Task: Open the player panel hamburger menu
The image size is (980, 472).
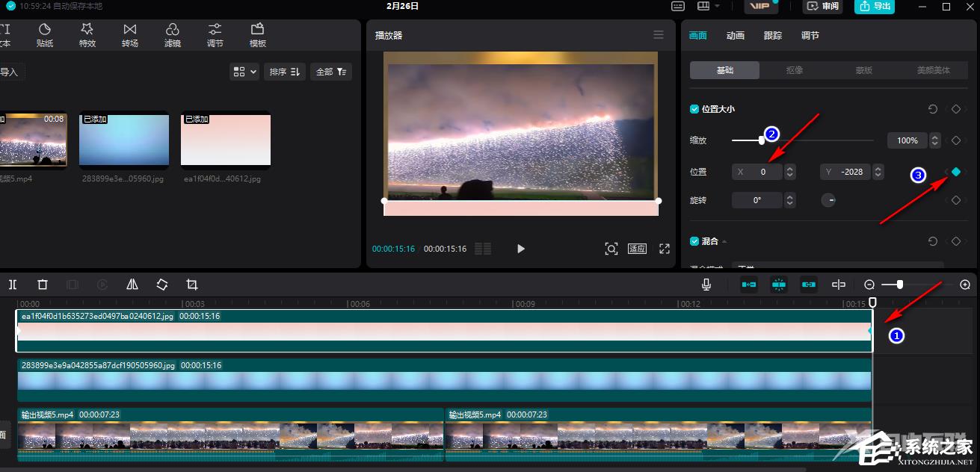Action: [x=659, y=35]
